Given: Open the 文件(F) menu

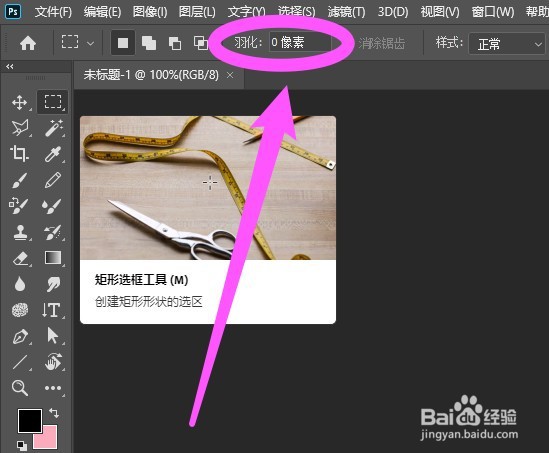Looking at the screenshot, I should pos(53,12).
